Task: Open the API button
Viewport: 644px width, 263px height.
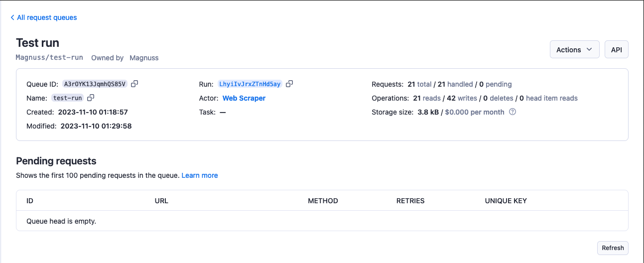Action: click(616, 50)
